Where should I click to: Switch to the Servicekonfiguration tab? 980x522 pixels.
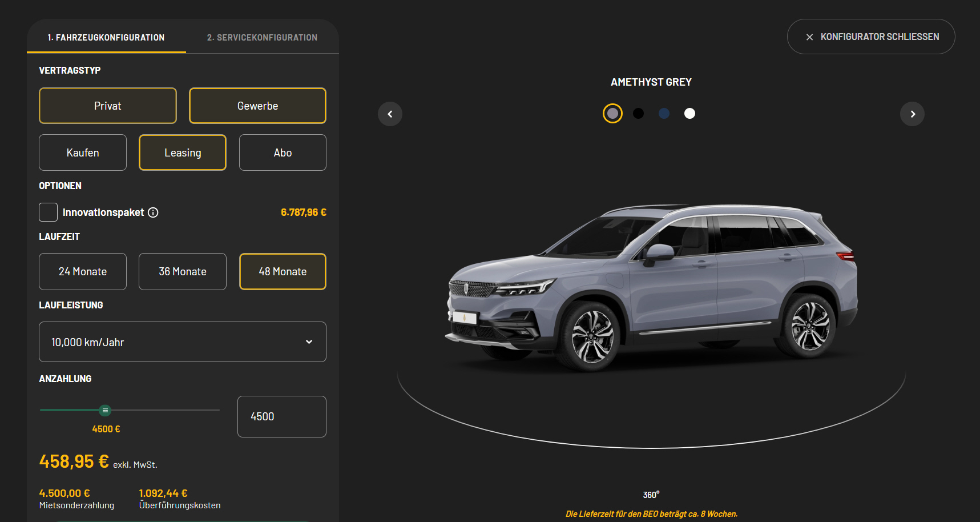tap(262, 38)
